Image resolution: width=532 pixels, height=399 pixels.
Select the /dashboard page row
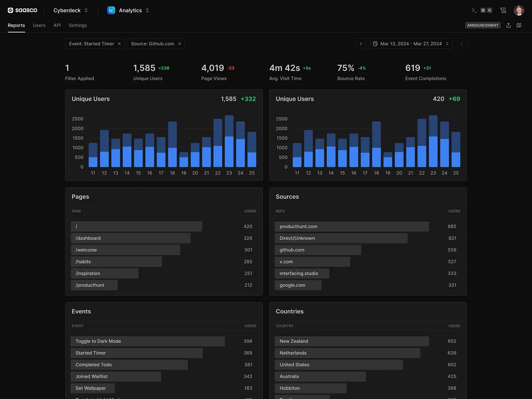[x=131, y=238]
